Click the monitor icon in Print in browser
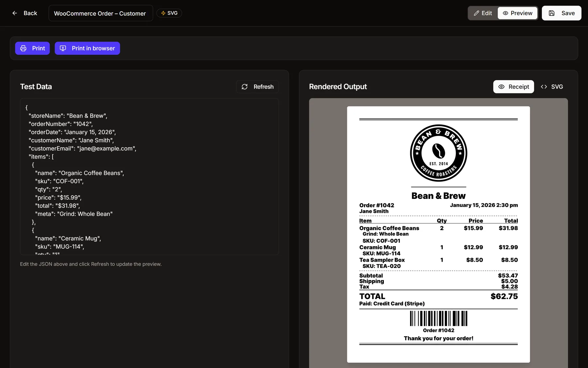The width and height of the screenshot is (588, 368). click(x=63, y=48)
